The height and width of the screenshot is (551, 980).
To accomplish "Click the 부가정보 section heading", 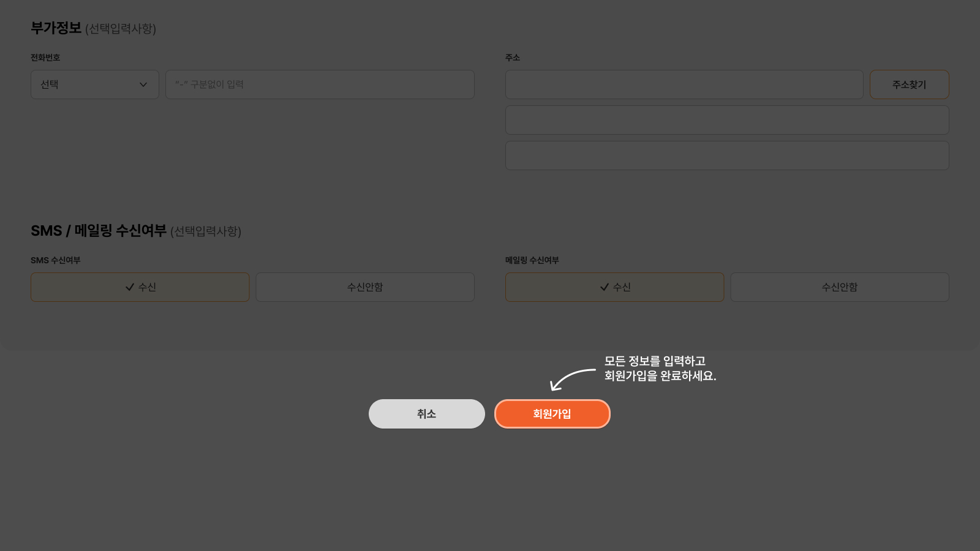I will coord(56,28).
